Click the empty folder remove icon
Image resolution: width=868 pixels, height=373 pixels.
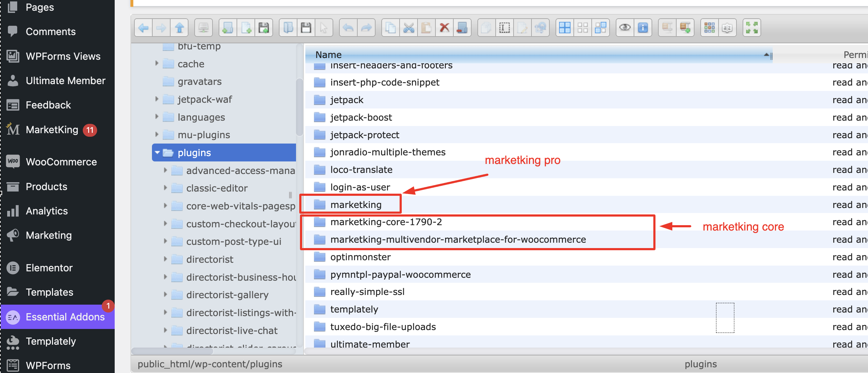pos(462,28)
